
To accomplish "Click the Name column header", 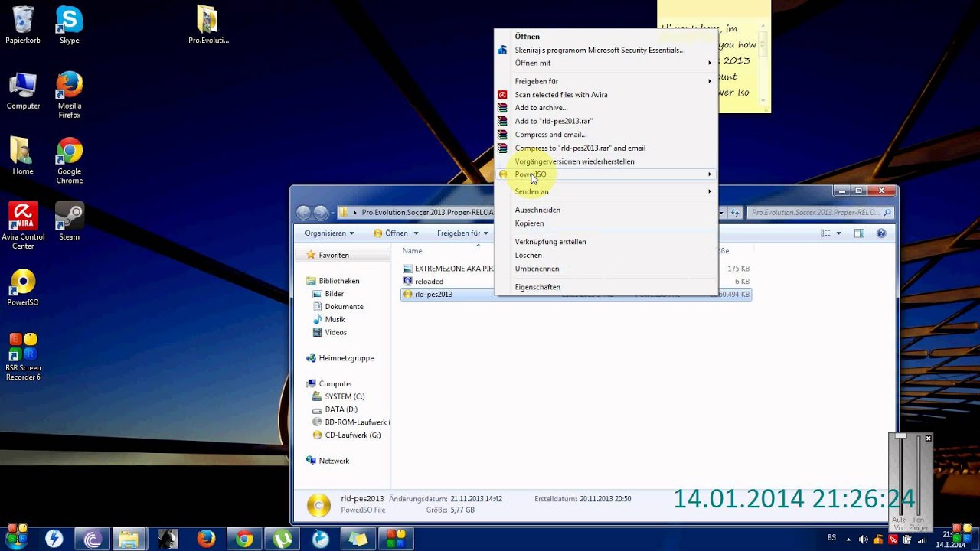I will click(412, 251).
